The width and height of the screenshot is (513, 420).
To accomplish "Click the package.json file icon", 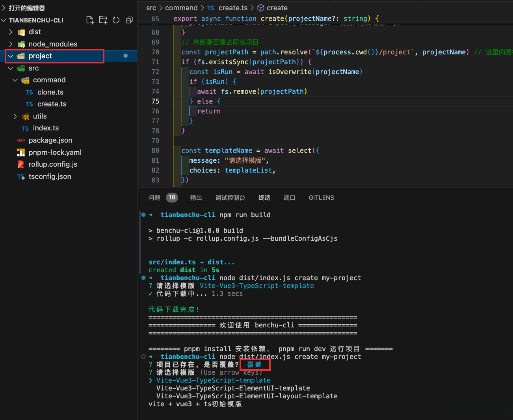I will point(21,140).
